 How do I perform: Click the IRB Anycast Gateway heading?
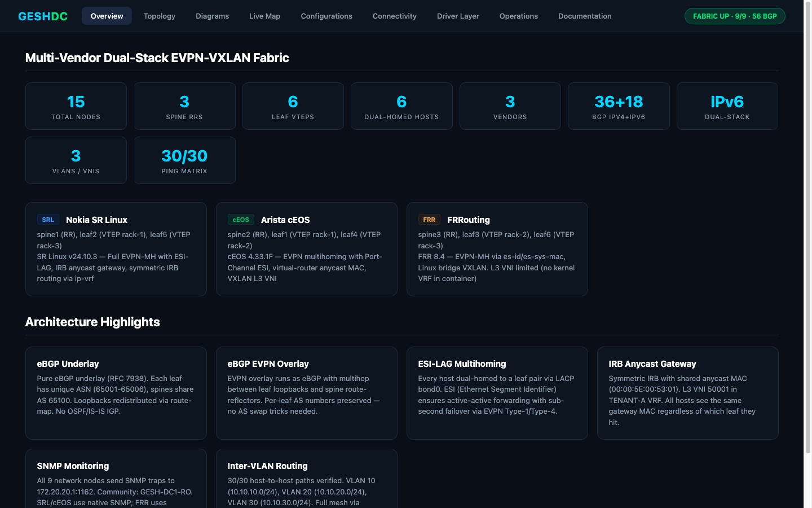click(652, 364)
